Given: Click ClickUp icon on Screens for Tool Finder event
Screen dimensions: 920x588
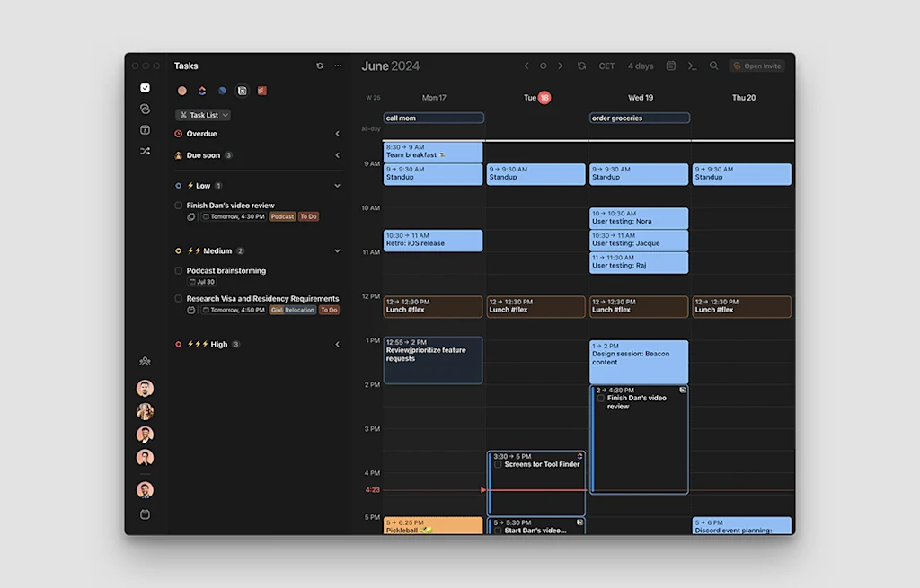Looking at the screenshot, I should 579,456.
